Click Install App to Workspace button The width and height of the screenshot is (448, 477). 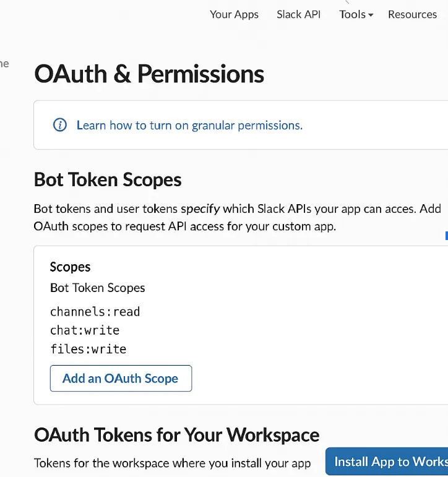(387, 461)
